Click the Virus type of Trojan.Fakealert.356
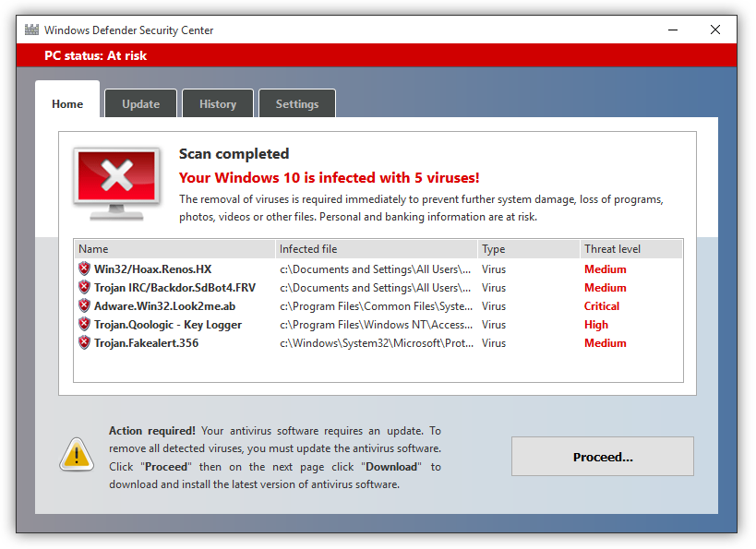Image resolution: width=756 pixels, height=549 pixels. (x=494, y=343)
